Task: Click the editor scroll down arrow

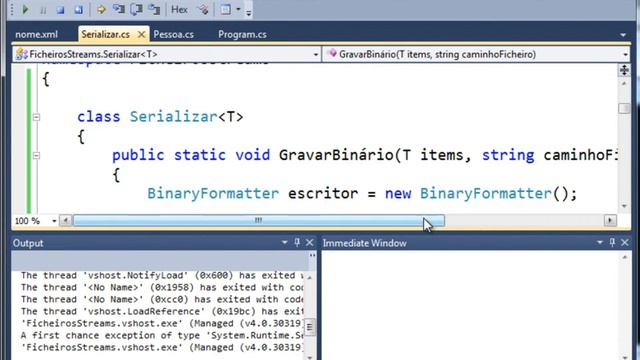Action: click(624, 207)
